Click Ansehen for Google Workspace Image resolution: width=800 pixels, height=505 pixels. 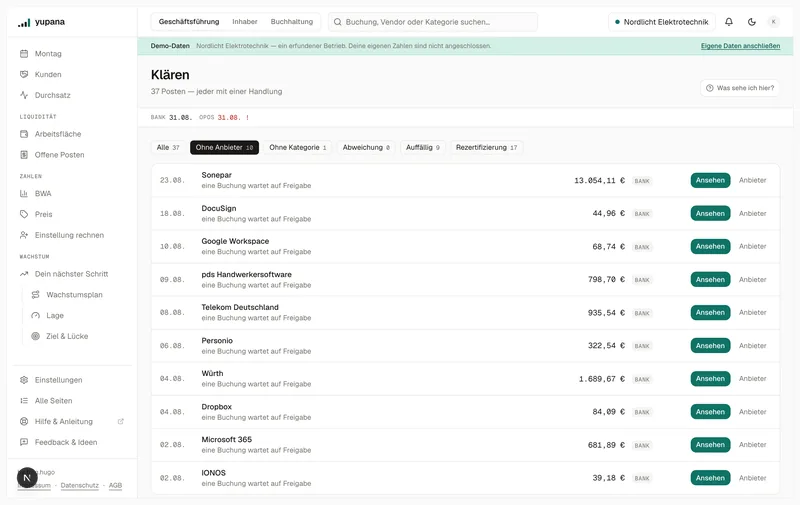(x=710, y=246)
